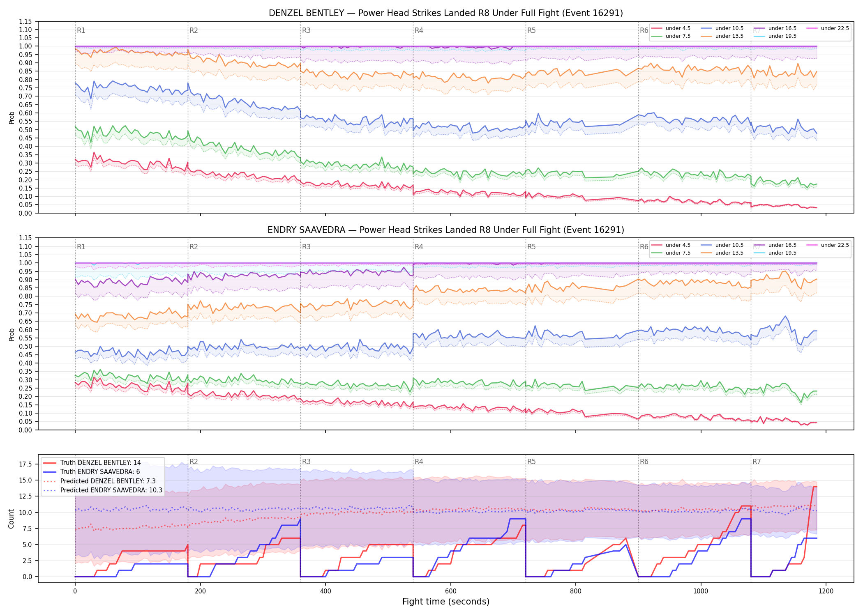The width and height of the screenshot is (863, 616).
Task: Click the '12.5' tick on Count axis
Action: pyautogui.click(x=26, y=496)
